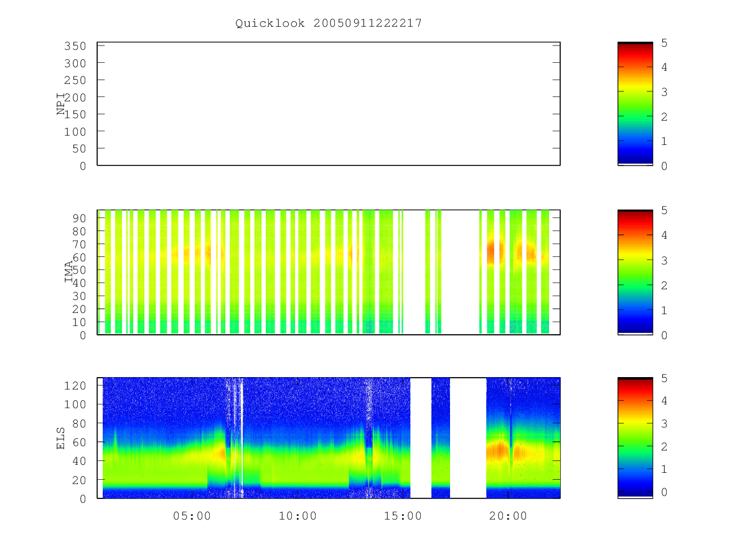
Task: Click the red hotspot in the IMA plot near 20:00
Action: [x=495, y=252]
